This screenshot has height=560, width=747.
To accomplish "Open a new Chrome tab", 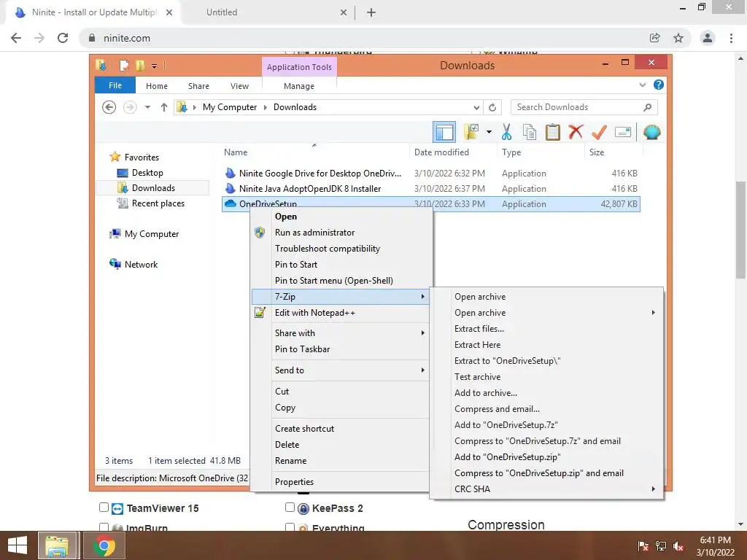I will coord(371,12).
